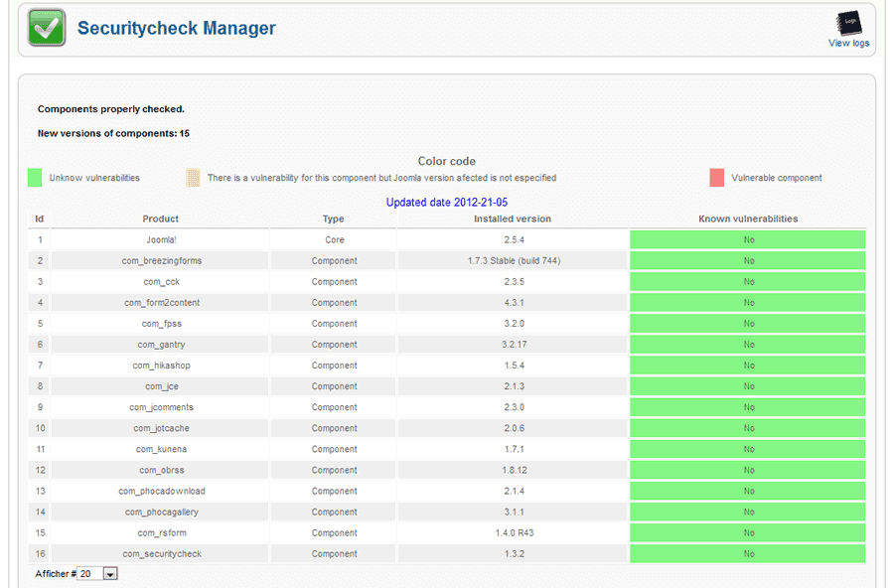Click the No vulnerability cell for com_securitycheck
This screenshot has width=894, height=588.
(748, 554)
